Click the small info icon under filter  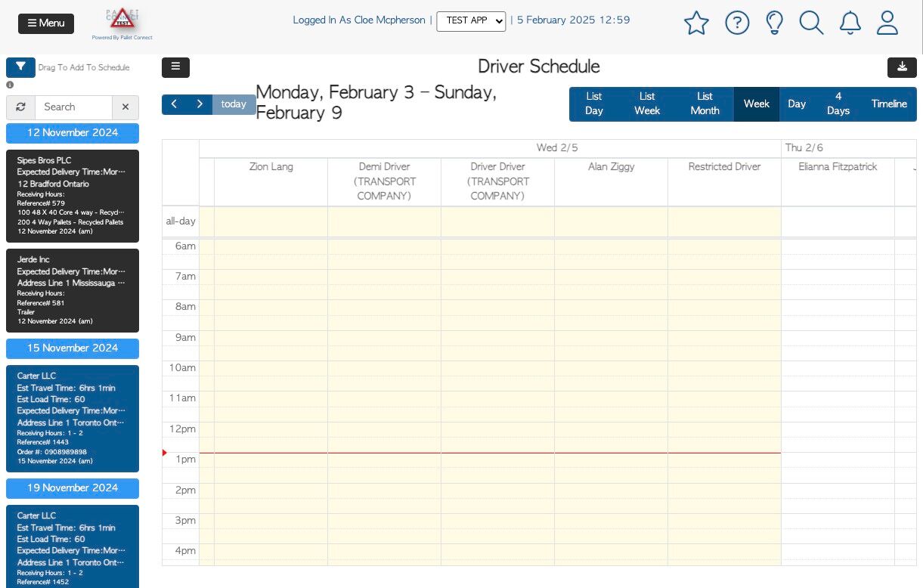tap(10, 85)
